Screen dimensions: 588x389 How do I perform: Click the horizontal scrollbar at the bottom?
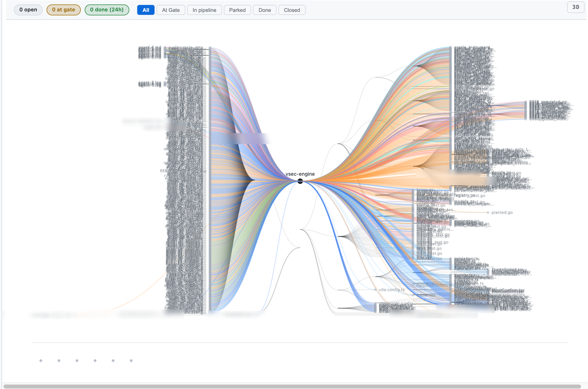pyautogui.click(x=292, y=386)
